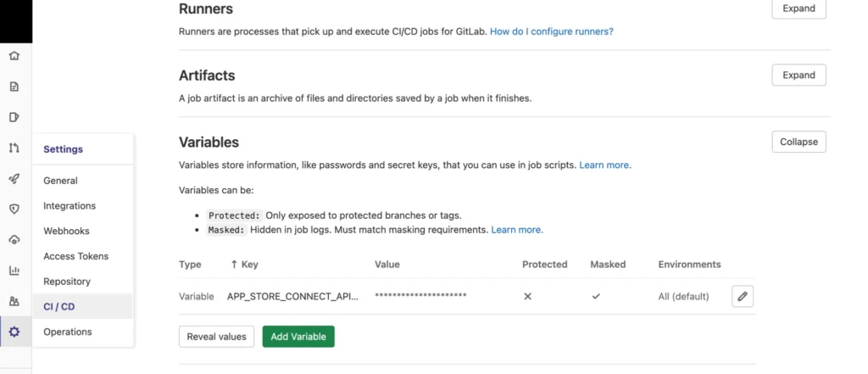This screenshot has height=374, width=868.
Task: Open the CI/CD rocket icon in sidebar
Action: [14, 178]
